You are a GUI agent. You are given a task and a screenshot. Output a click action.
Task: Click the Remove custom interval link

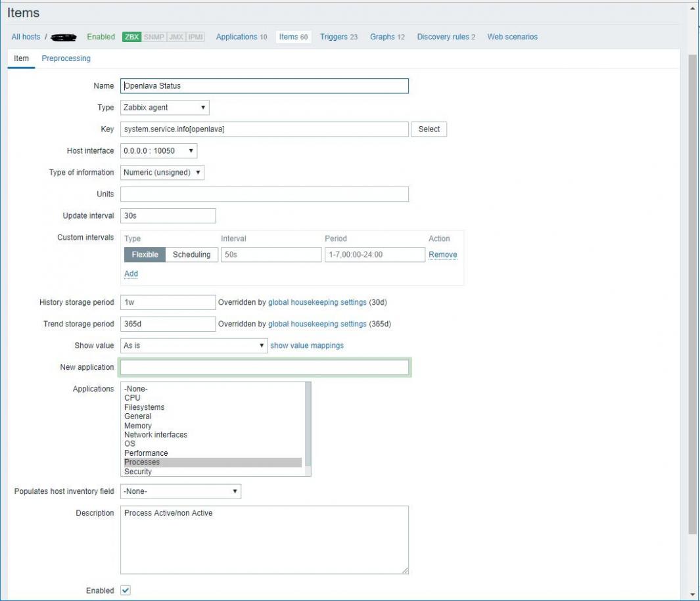(x=443, y=255)
